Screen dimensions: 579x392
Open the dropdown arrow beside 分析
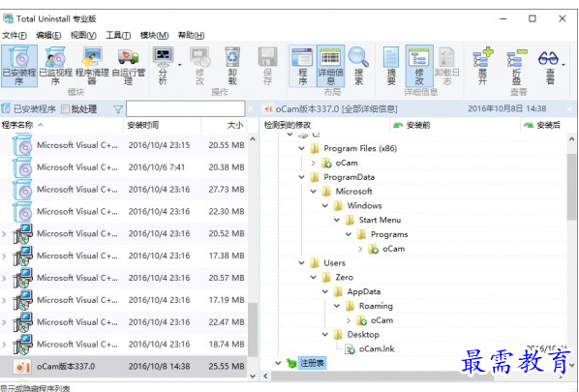[180, 65]
